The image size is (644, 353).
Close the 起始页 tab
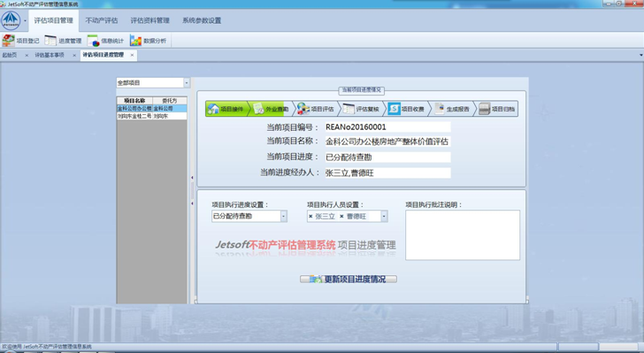(27, 55)
